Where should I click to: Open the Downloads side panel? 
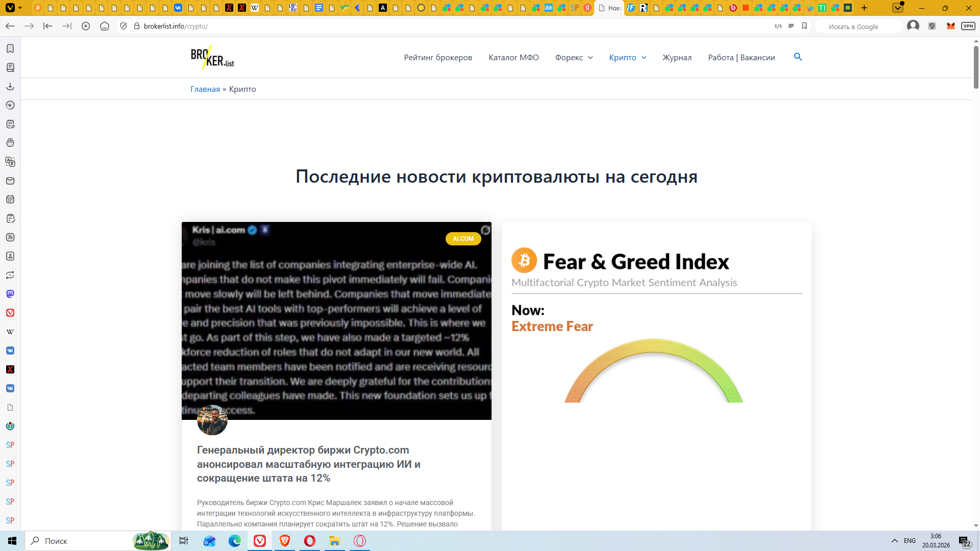coord(10,86)
